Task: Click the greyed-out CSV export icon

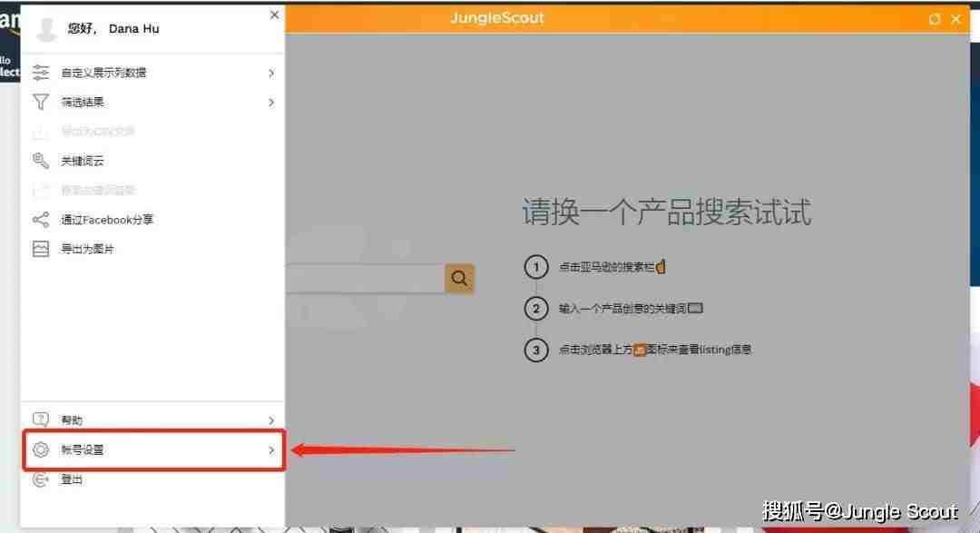Action: click(x=41, y=132)
